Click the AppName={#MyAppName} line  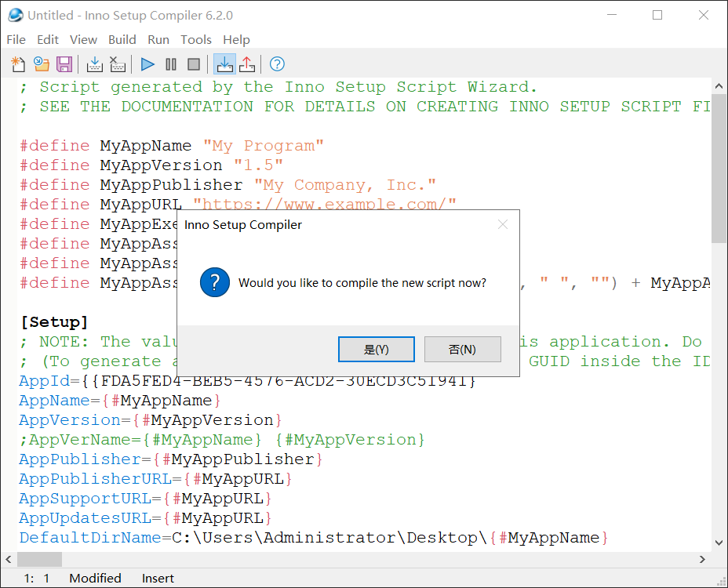(120, 401)
